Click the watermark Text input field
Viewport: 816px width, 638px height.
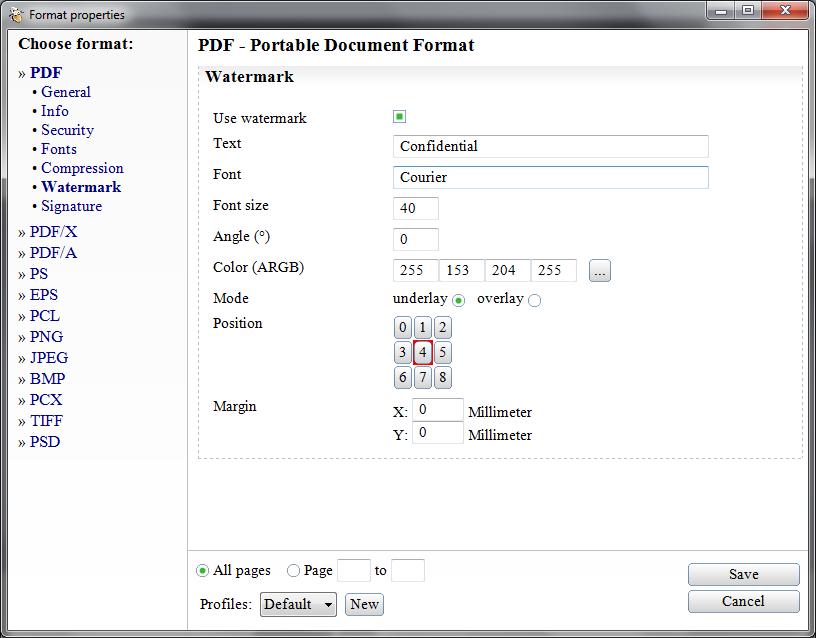tap(550, 146)
